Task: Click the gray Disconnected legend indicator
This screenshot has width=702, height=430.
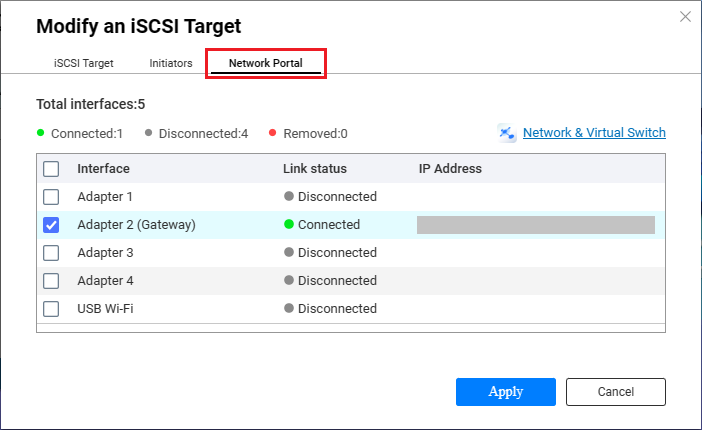Action: point(149,133)
